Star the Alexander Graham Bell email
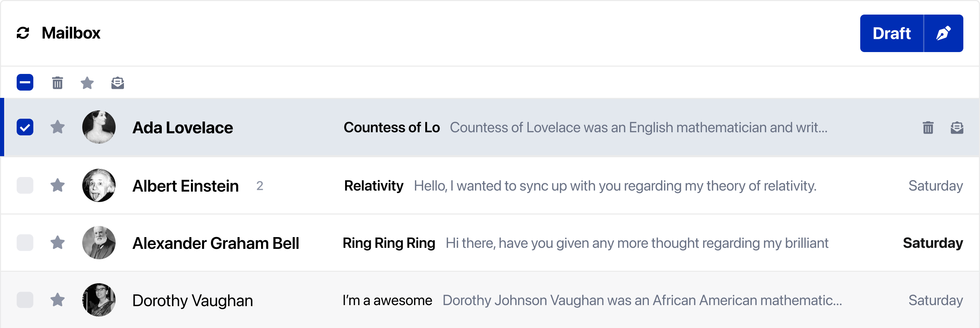 (x=57, y=243)
